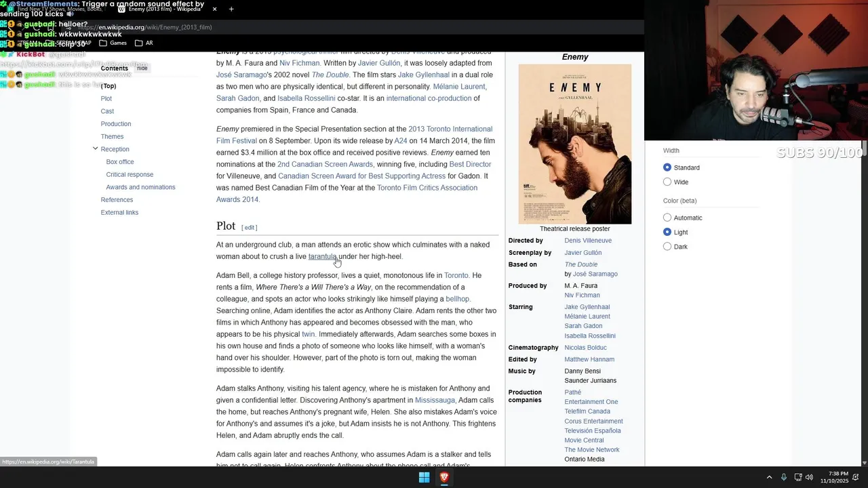Screen dimensions: 868x488
Task: Go to Cast in Contents sidebar
Action: (x=107, y=111)
